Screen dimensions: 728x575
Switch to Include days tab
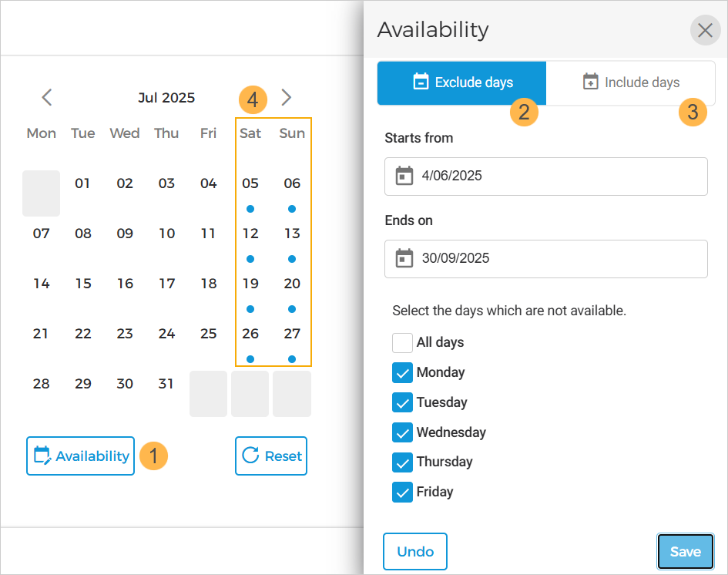pyautogui.click(x=631, y=82)
